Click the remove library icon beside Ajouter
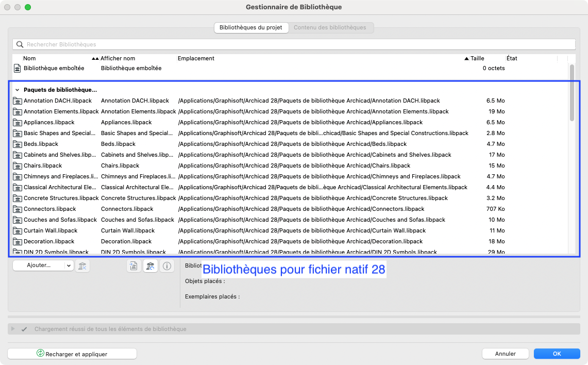The height and width of the screenshot is (365, 588). [82, 266]
